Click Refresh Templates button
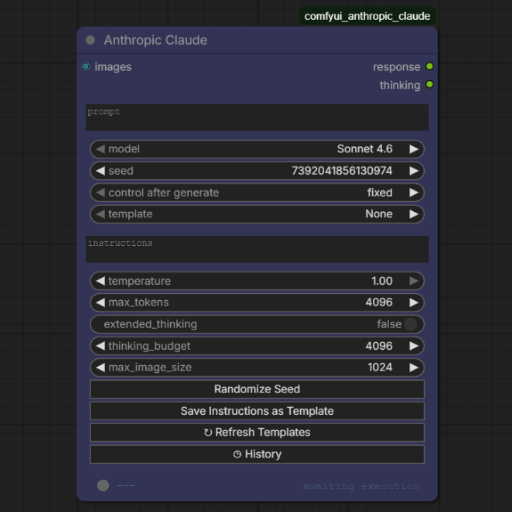 point(257,432)
